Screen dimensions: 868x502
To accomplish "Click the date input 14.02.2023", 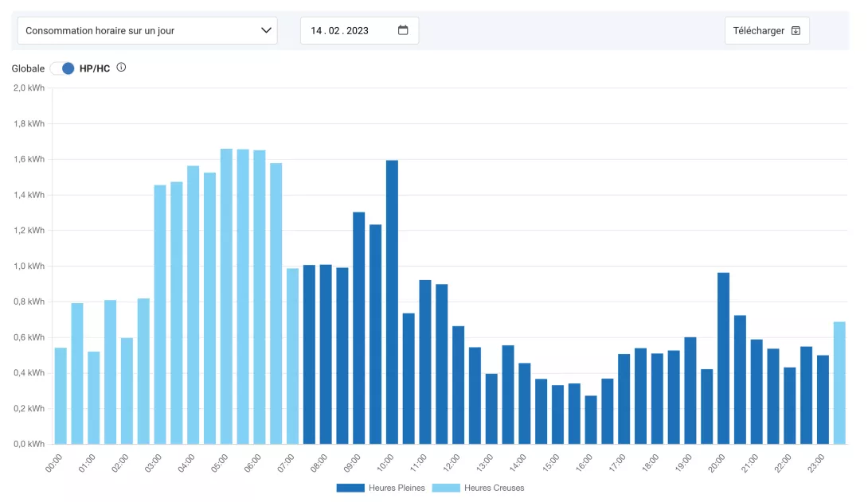I will click(340, 30).
